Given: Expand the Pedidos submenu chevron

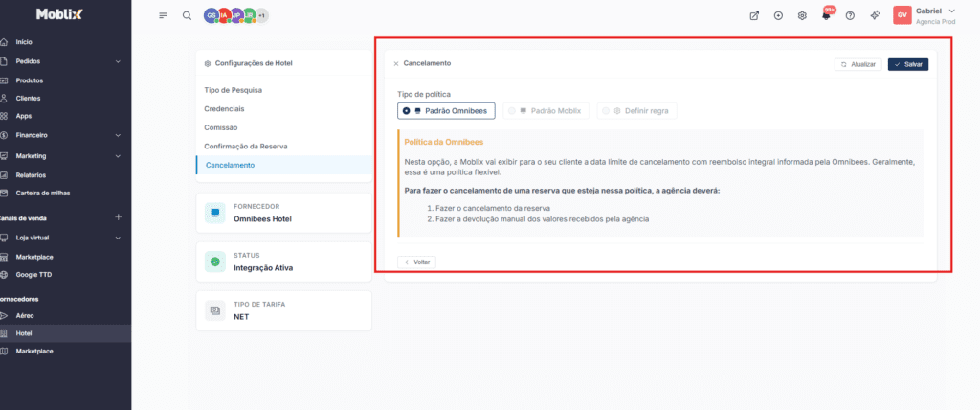Looking at the screenshot, I should click(x=118, y=61).
